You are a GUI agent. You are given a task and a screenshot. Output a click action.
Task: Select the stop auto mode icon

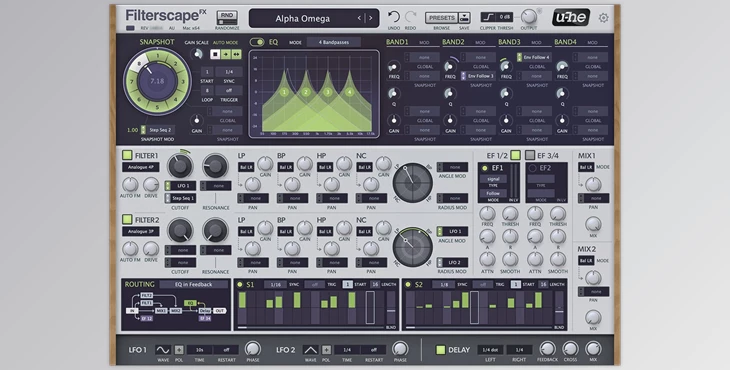[215, 54]
